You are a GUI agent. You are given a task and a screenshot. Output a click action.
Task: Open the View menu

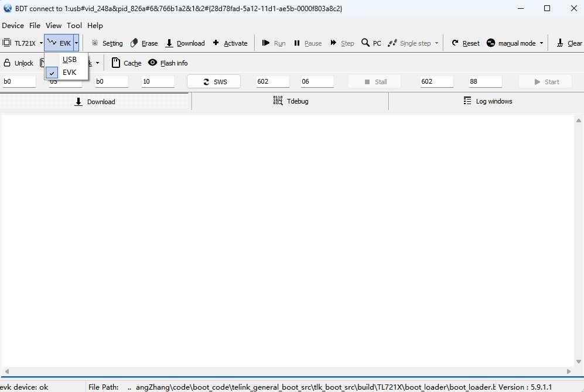click(x=54, y=26)
